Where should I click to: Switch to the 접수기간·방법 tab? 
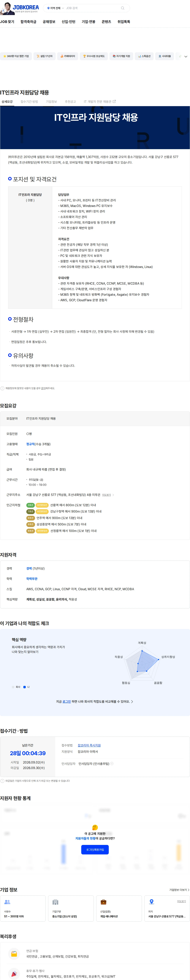pyautogui.click(x=29, y=102)
